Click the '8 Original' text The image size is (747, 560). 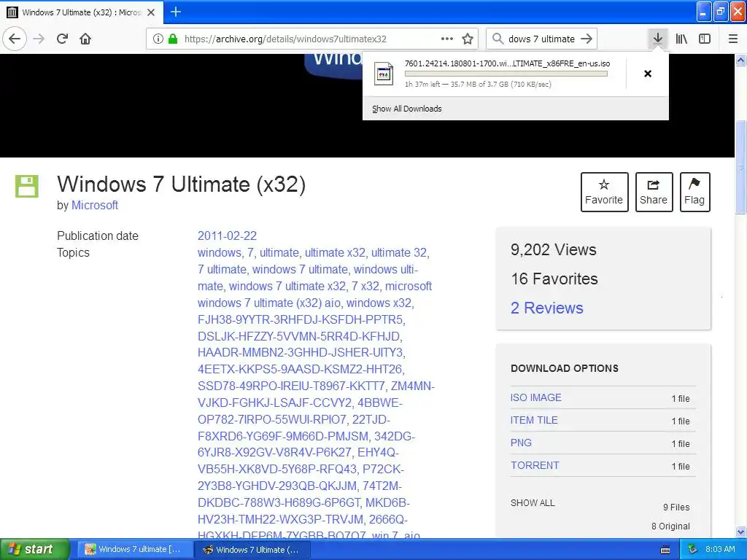(x=670, y=526)
